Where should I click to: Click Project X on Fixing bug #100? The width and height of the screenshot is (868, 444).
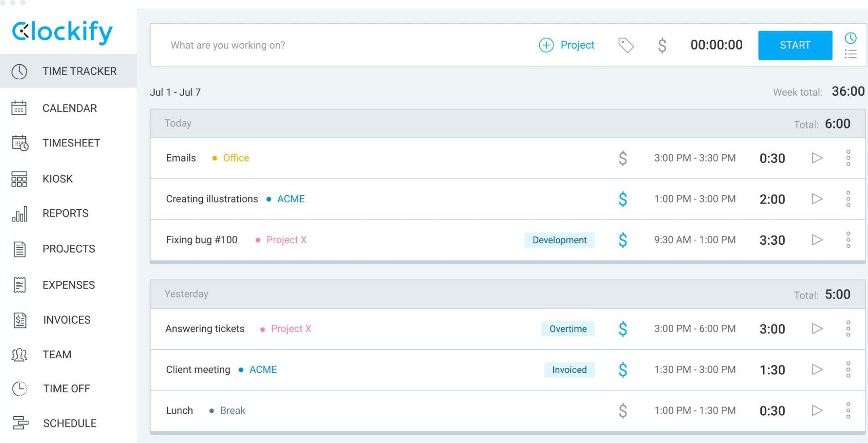(286, 240)
